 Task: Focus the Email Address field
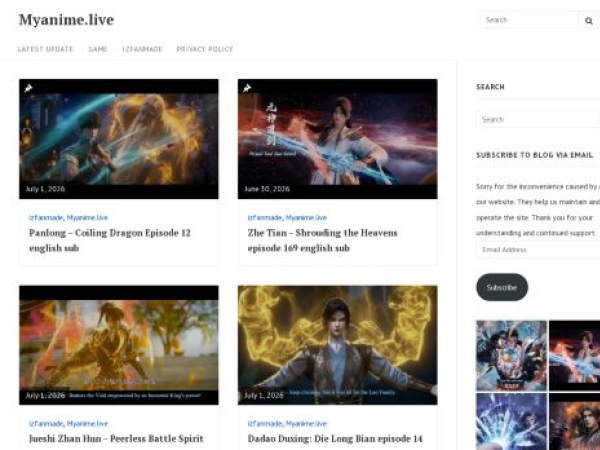(538, 249)
